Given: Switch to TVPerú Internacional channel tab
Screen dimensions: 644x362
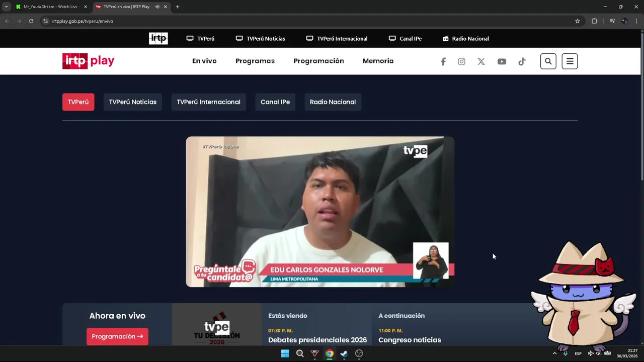Looking at the screenshot, I should (208, 102).
